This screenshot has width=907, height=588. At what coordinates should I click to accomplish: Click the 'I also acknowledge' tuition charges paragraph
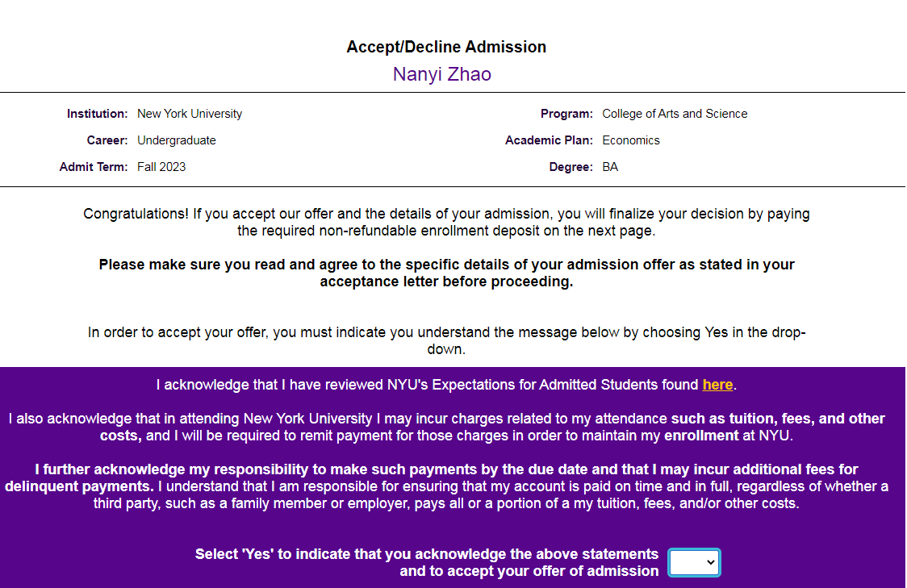(446, 427)
